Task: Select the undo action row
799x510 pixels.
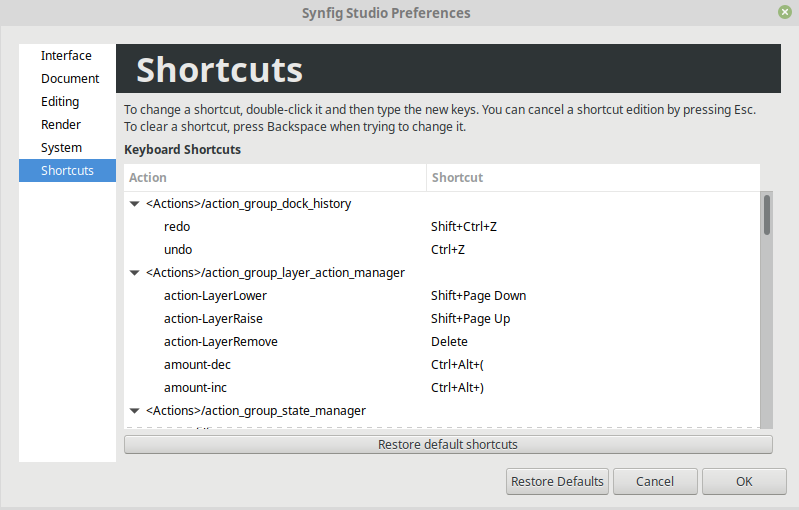Action: [442, 250]
